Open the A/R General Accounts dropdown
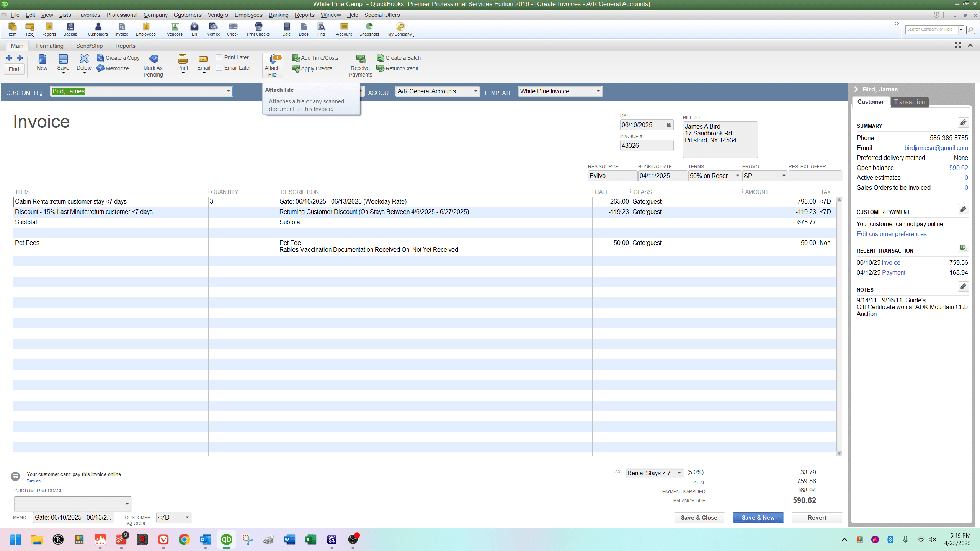980x551 pixels. pyautogui.click(x=476, y=91)
